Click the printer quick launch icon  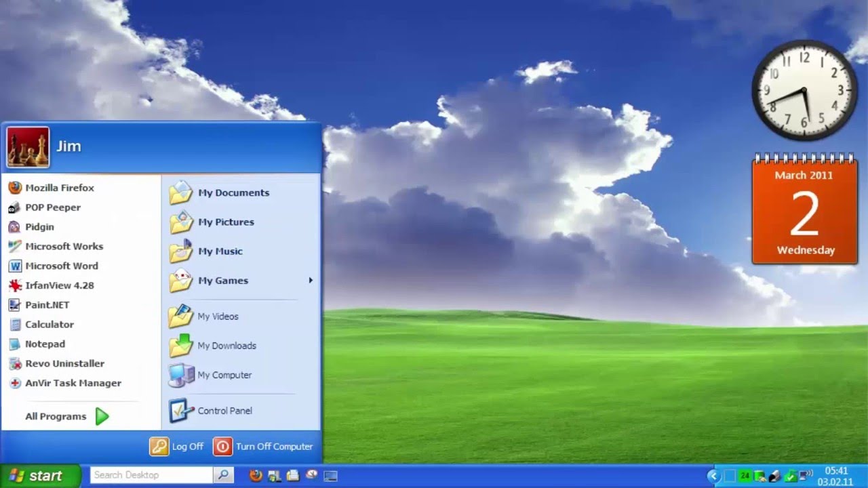pos(293,476)
